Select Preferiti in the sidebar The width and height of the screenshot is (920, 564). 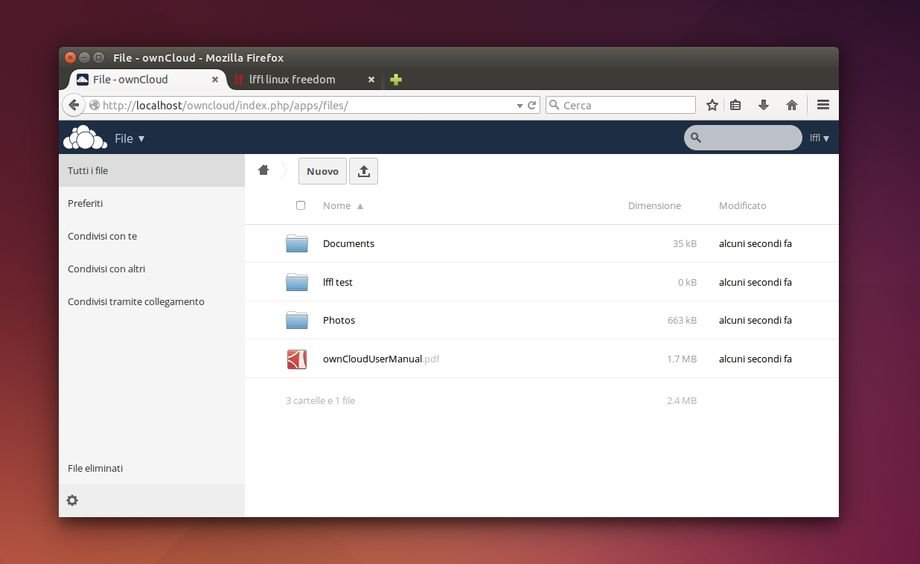(x=86, y=204)
